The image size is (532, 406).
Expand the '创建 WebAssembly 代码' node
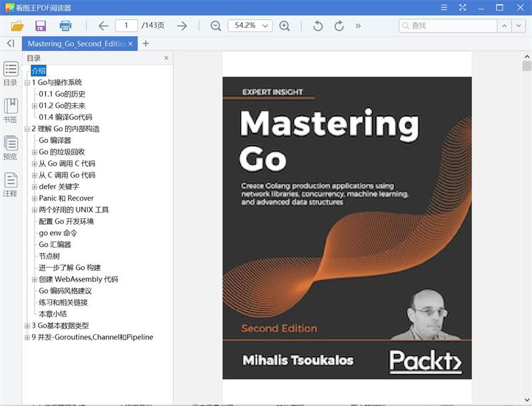(x=35, y=280)
